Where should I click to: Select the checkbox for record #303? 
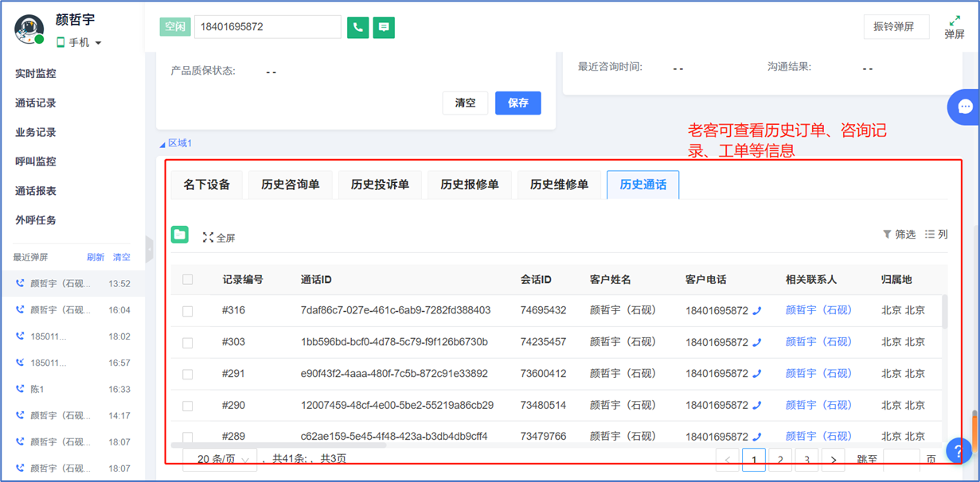pyautogui.click(x=188, y=343)
